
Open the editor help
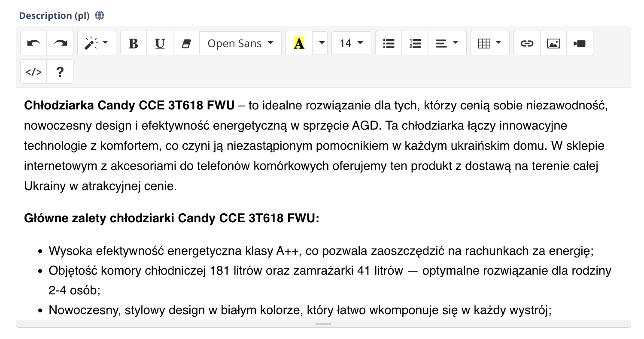[x=60, y=71]
